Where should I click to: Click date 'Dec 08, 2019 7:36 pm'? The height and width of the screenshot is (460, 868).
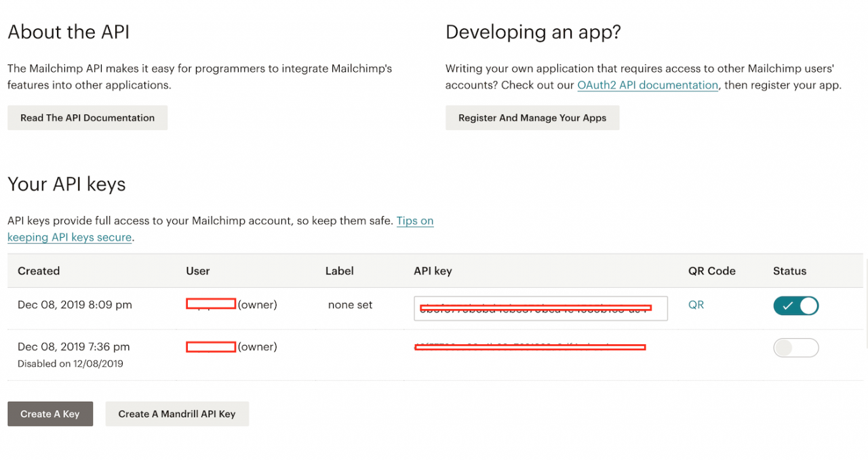[x=73, y=347]
